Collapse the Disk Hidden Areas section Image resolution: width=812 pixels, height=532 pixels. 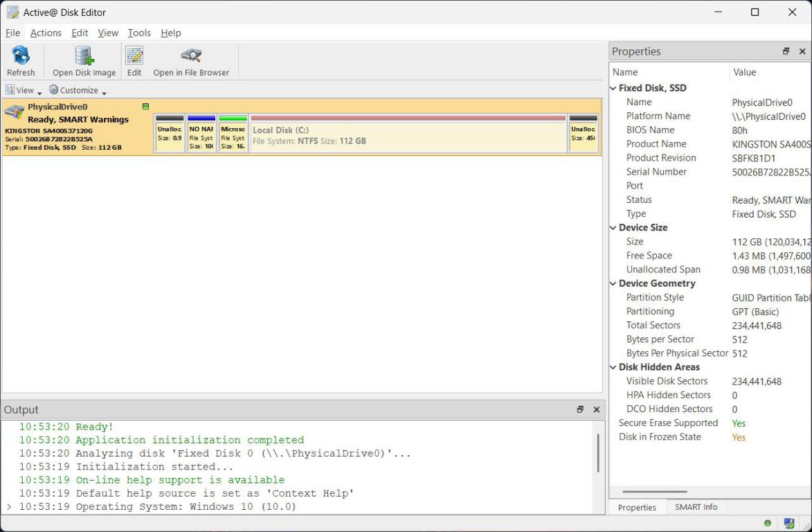[613, 367]
